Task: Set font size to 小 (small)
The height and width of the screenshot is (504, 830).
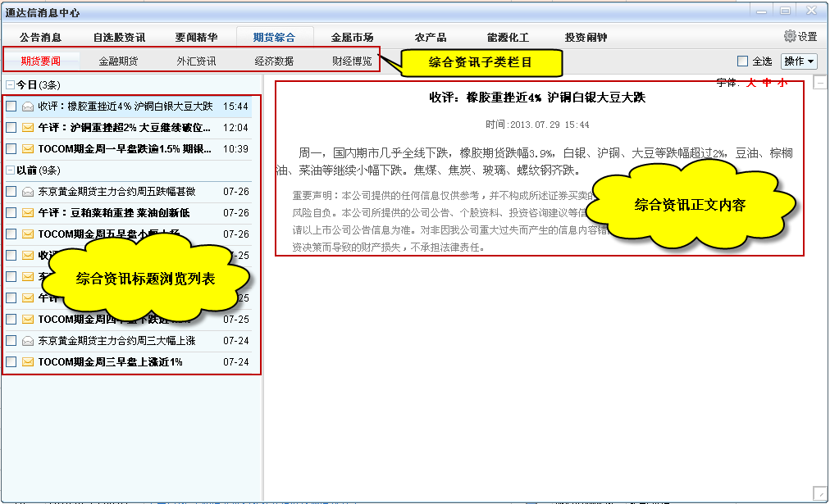Action: 782,83
